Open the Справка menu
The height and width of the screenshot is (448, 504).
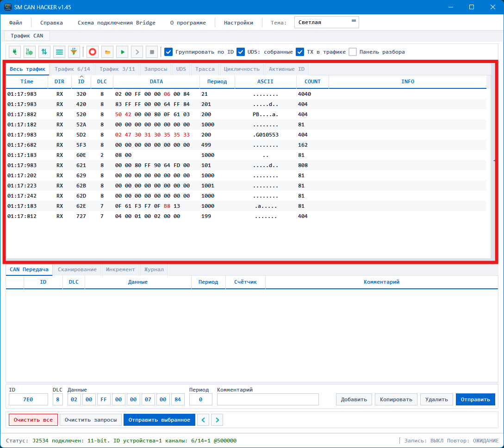(x=51, y=23)
